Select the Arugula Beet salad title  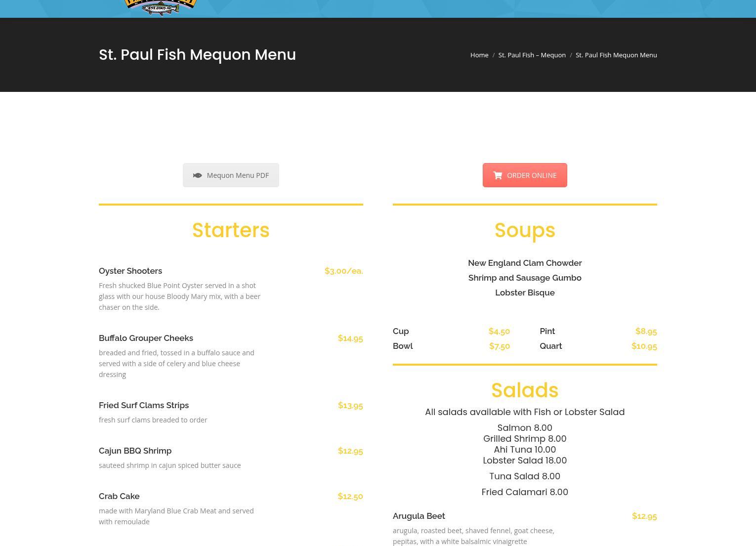(419, 516)
